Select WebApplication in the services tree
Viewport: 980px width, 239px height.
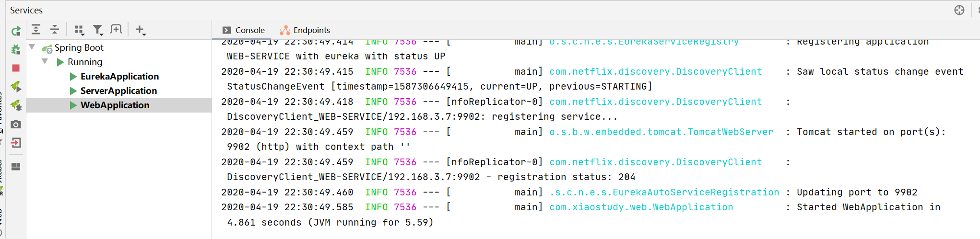coord(115,105)
